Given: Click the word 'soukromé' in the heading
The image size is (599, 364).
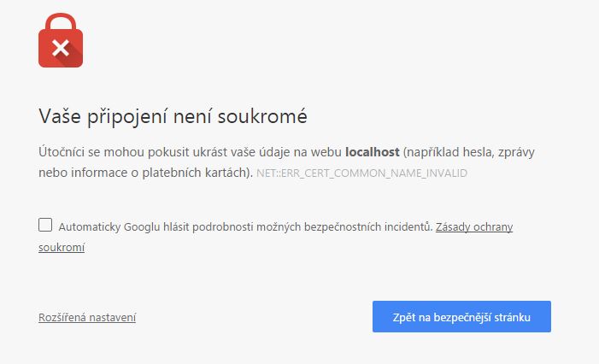Looking at the screenshot, I should tap(262, 116).
